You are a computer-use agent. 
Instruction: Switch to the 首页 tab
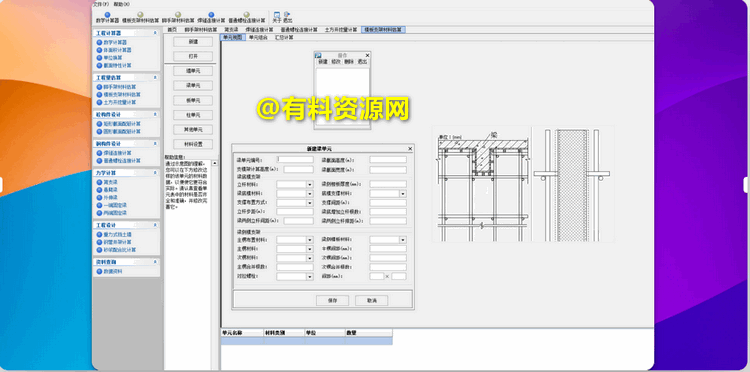click(x=172, y=30)
